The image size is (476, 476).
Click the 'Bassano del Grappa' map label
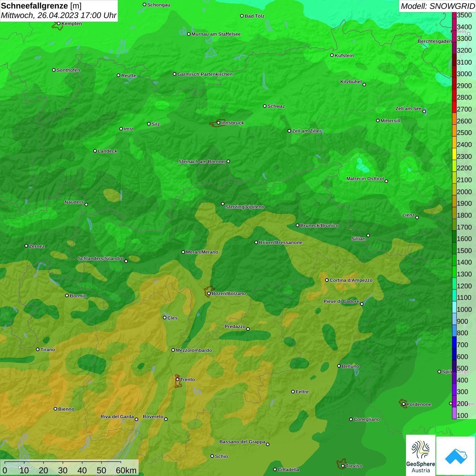click(242, 442)
